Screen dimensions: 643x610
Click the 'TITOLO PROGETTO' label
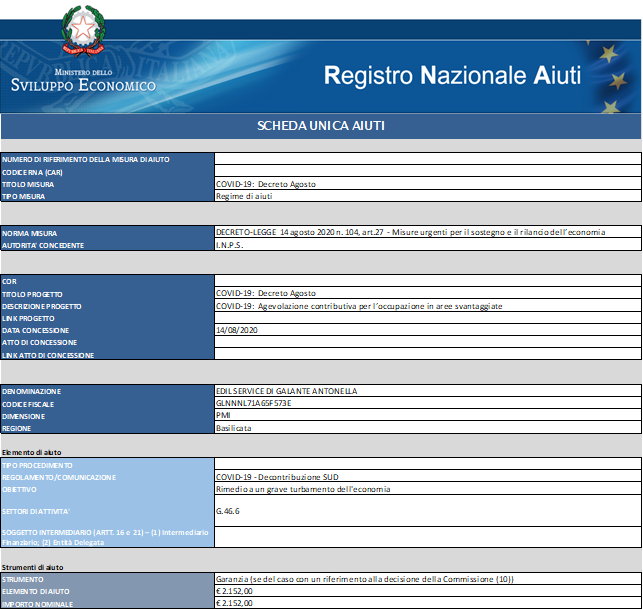coord(32,294)
